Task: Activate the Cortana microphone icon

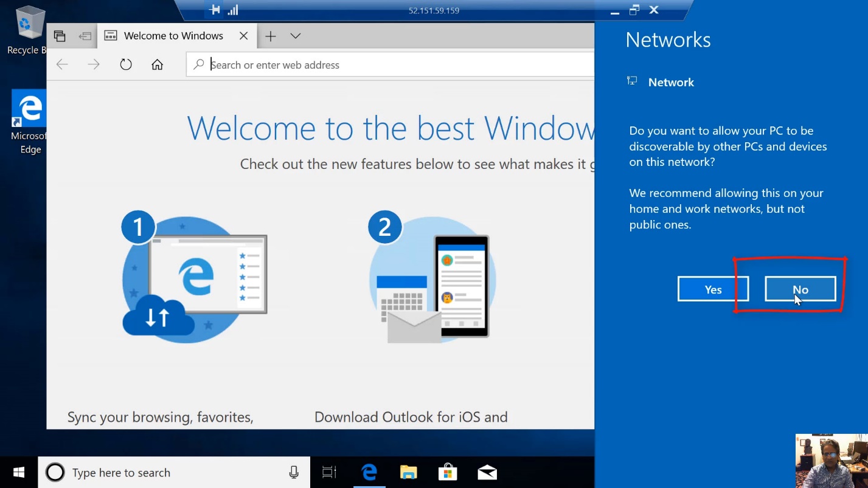Action: click(x=294, y=472)
